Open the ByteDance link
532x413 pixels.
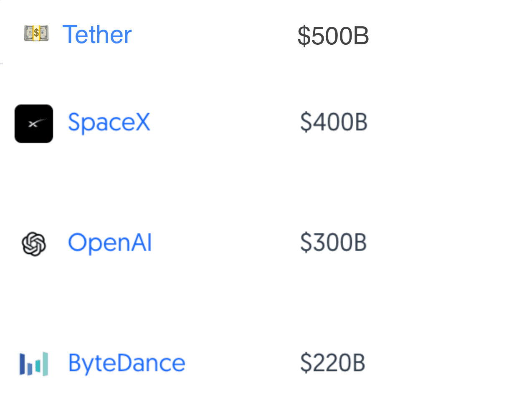click(x=126, y=363)
